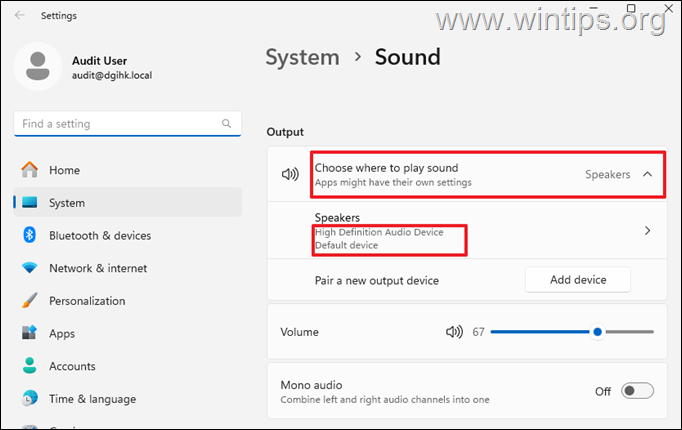
Task: Go to Accounts settings
Action: pos(72,366)
